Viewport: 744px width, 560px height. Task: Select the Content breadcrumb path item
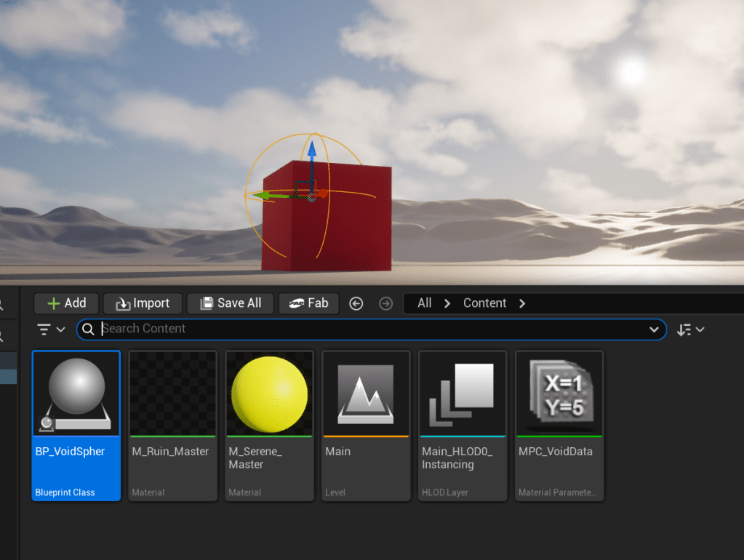click(484, 303)
